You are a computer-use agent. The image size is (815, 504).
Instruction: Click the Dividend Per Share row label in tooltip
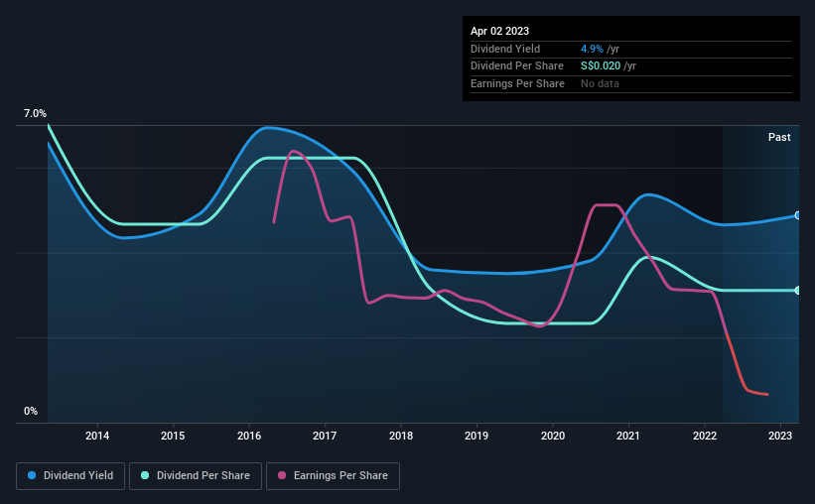tap(516, 66)
